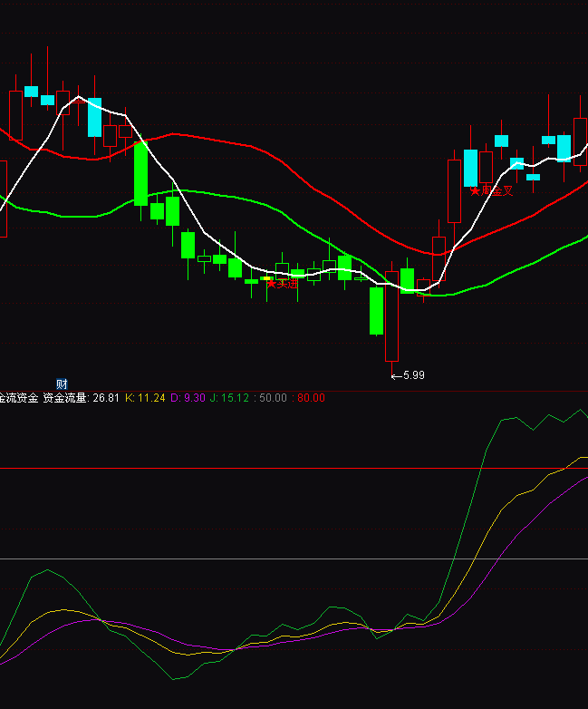Select the big green candle on the left decline
Image resolution: width=588 pixels, height=709 pixels.
point(140,172)
